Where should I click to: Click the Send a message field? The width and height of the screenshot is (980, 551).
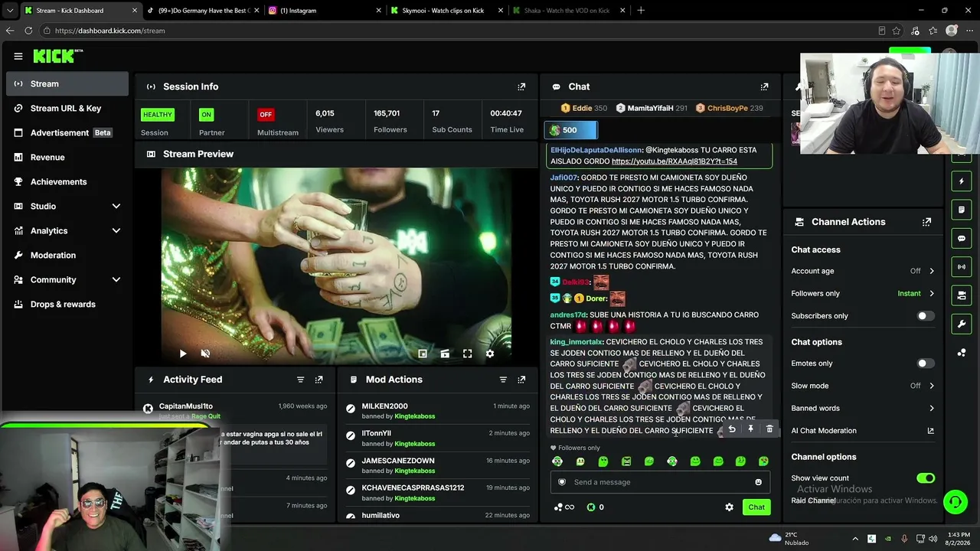tap(660, 482)
